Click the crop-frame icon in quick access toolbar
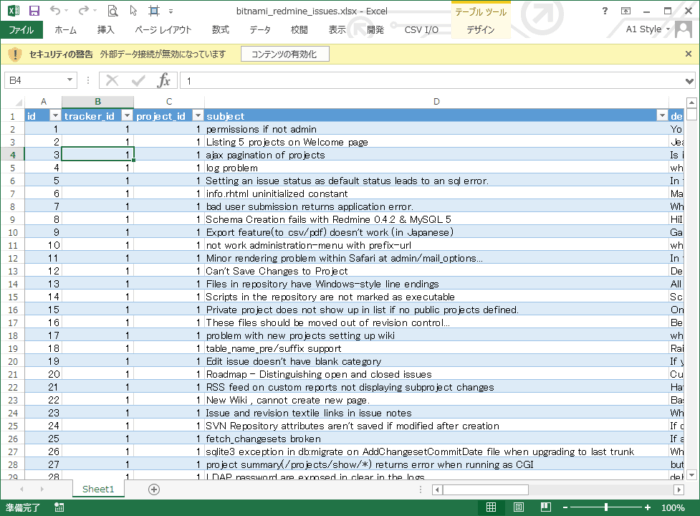Screen dimensions: 700x516 154,11
